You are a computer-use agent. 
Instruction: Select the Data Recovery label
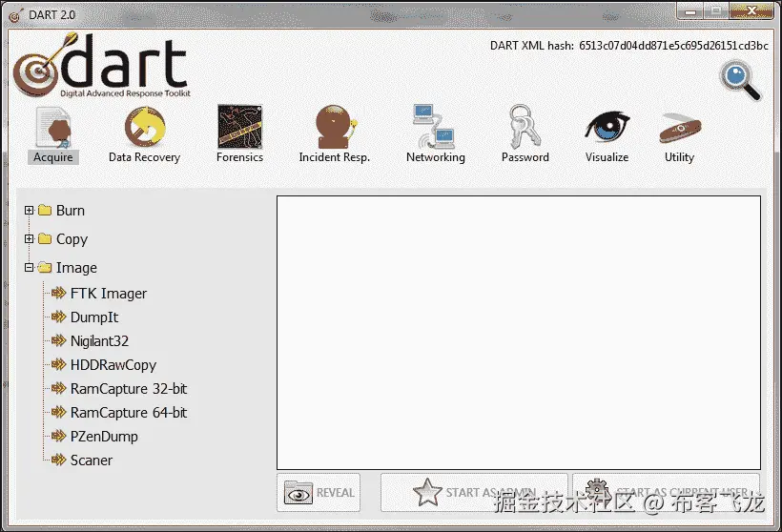(x=144, y=157)
